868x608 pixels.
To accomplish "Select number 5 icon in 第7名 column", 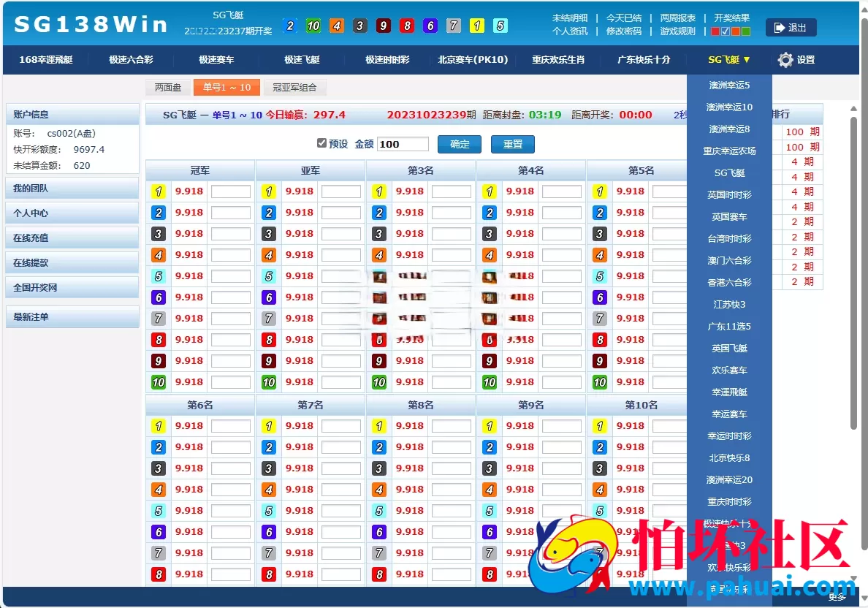I will [x=268, y=511].
